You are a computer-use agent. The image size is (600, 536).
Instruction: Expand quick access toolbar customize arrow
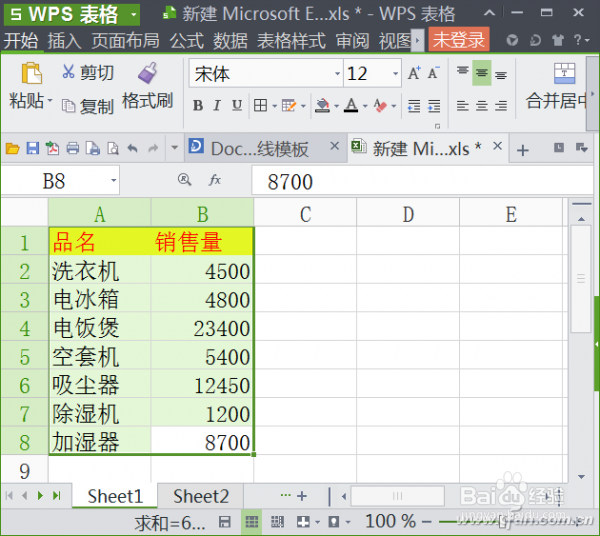(174, 147)
